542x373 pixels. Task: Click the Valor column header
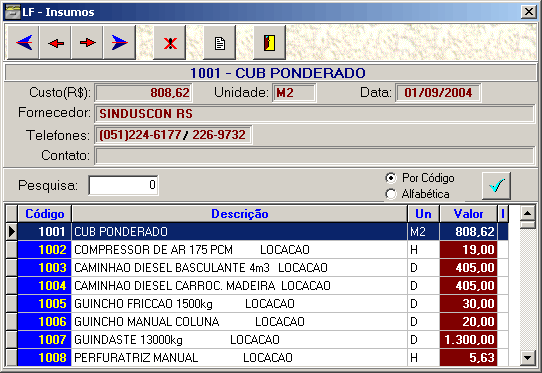click(x=468, y=214)
